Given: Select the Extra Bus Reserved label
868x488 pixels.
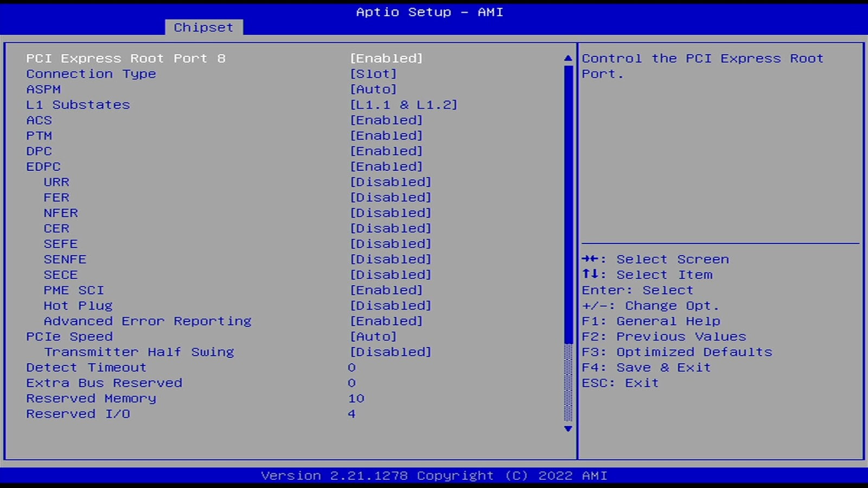Looking at the screenshot, I should (104, 383).
